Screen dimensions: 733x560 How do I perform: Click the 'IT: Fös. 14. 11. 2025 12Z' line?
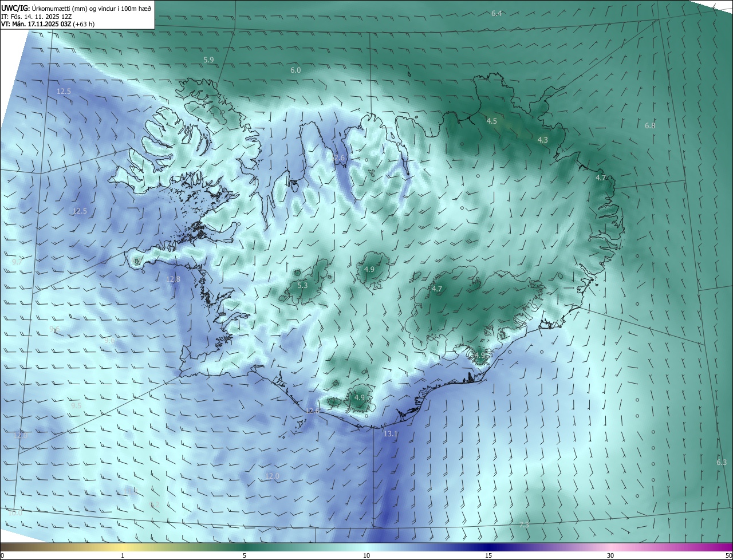point(36,17)
